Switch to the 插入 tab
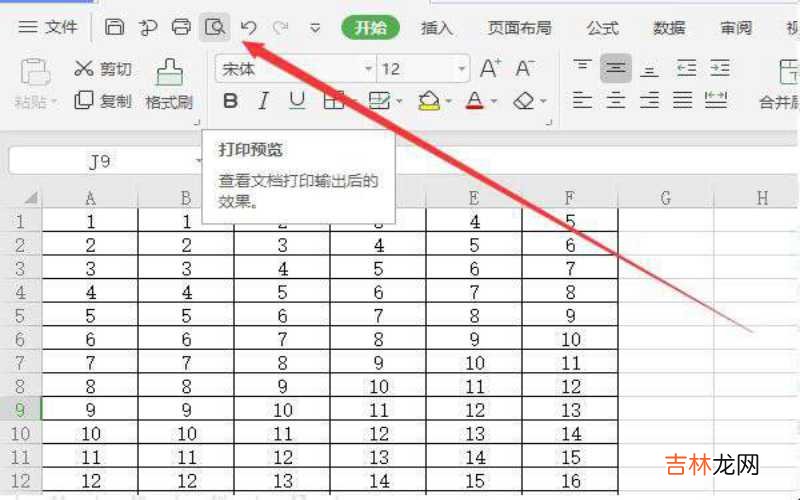Viewport: 800px width, 500px height. point(437,28)
